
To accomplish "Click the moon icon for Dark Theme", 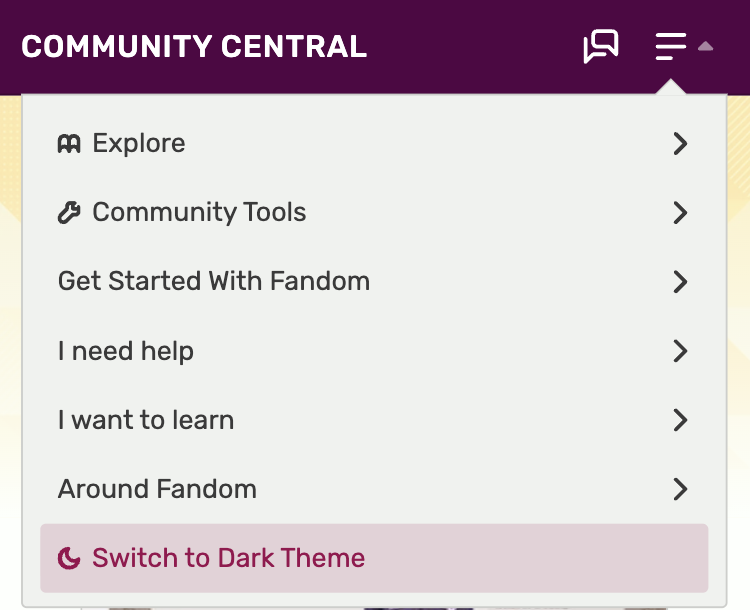I will coord(69,558).
